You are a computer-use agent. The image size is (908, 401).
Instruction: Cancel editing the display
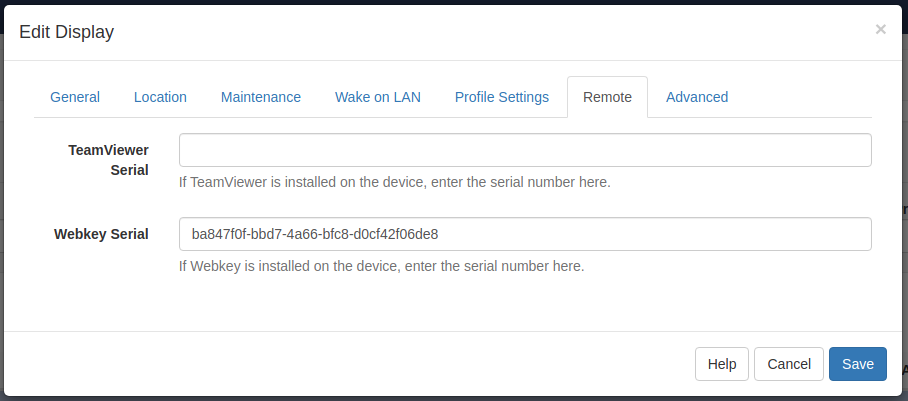point(789,364)
